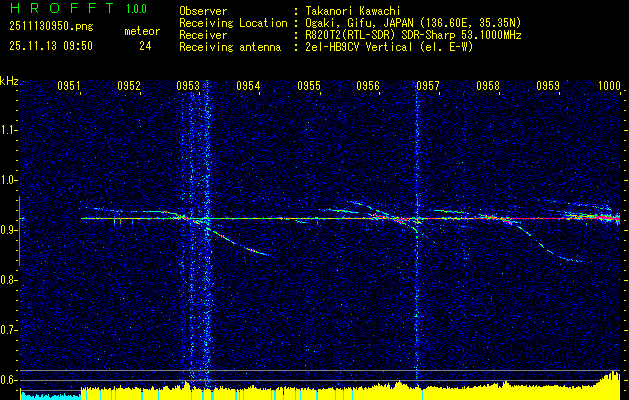The height and width of the screenshot is (400, 629).
Task: Select the filename 2511130950.png
Action: tap(51, 27)
